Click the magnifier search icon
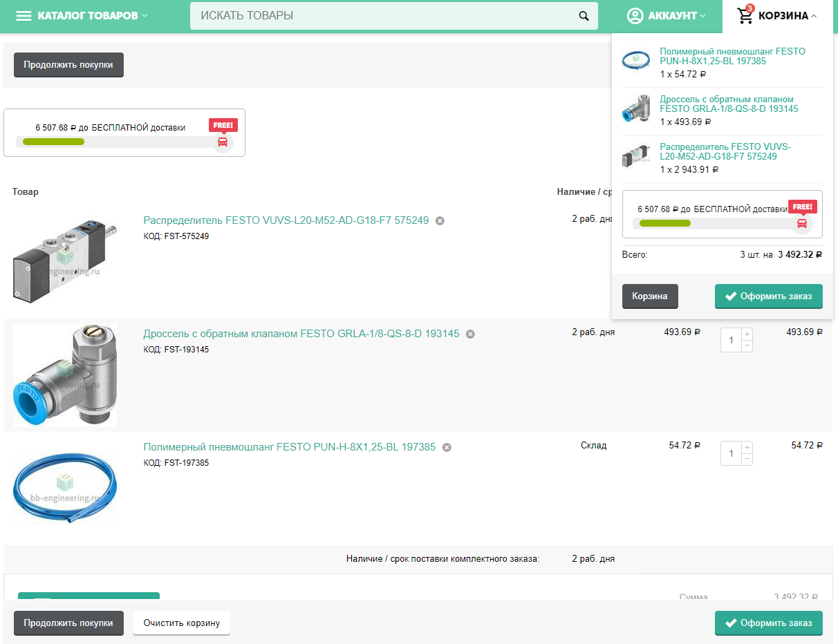Screen dimensions: 838x644 click(584, 16)
